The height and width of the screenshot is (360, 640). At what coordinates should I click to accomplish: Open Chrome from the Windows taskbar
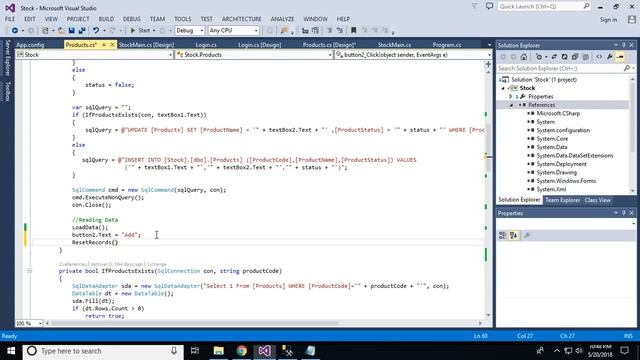[242, 351]
